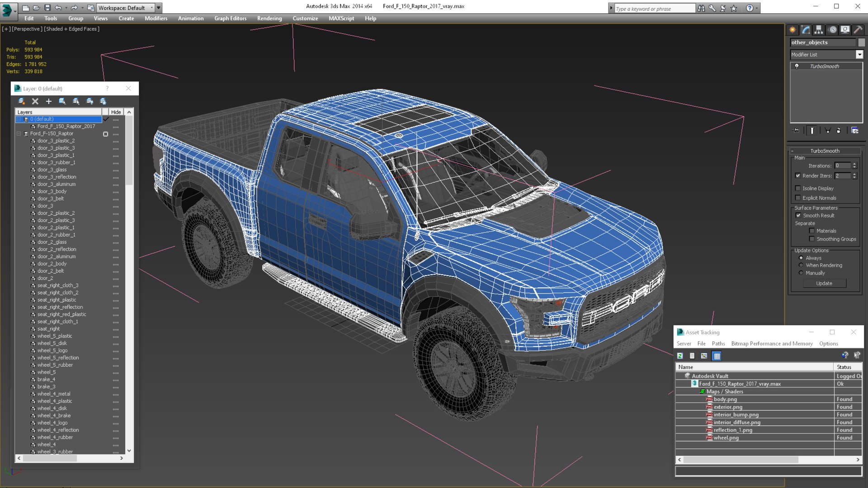The image size is (868, 488).
Task: Open Bitmap Performance and Memory menu
Action: [x=772, y=344]
